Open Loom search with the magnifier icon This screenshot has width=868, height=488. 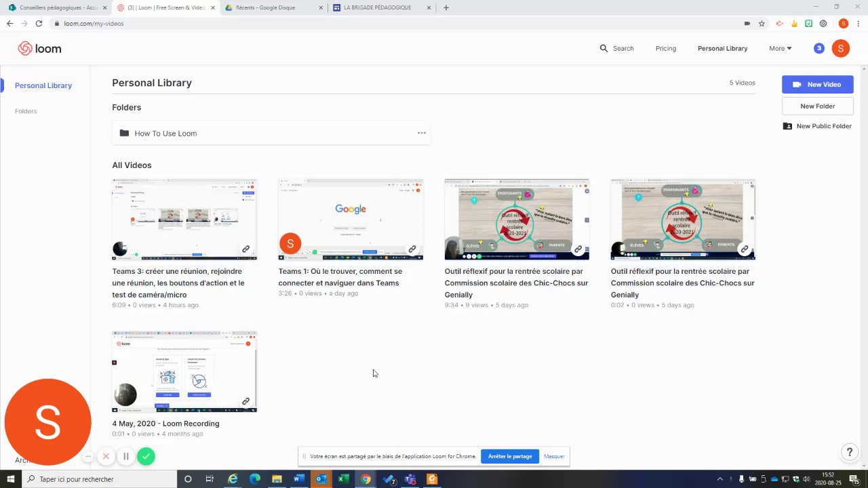click(x=604, y=49)
